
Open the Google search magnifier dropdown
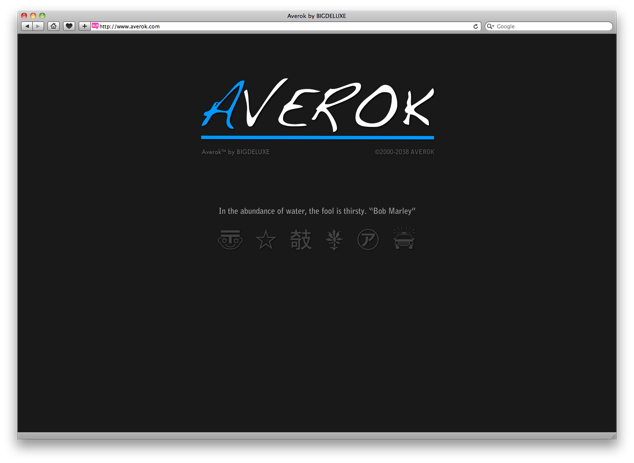tap(492, 26)
